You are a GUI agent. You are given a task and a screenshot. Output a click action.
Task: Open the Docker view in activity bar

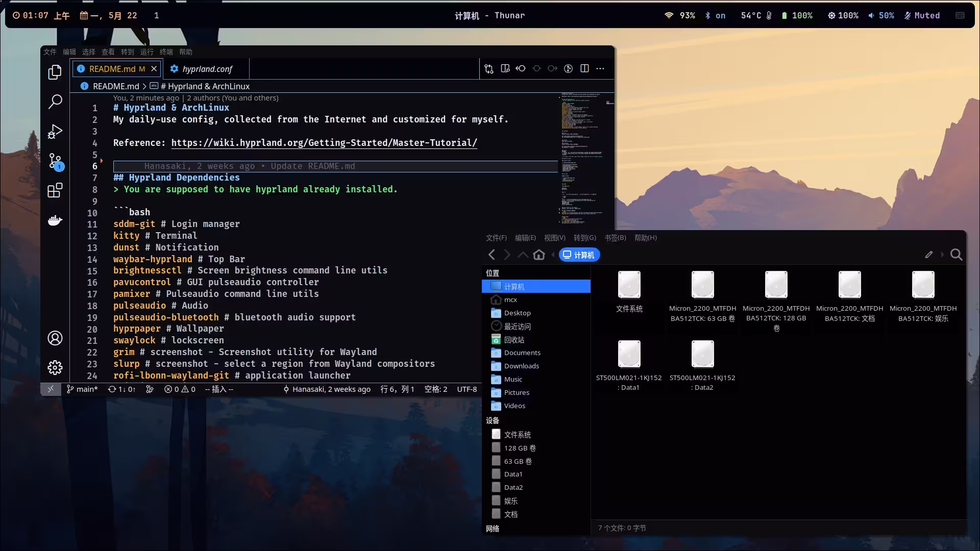point(55,220)
